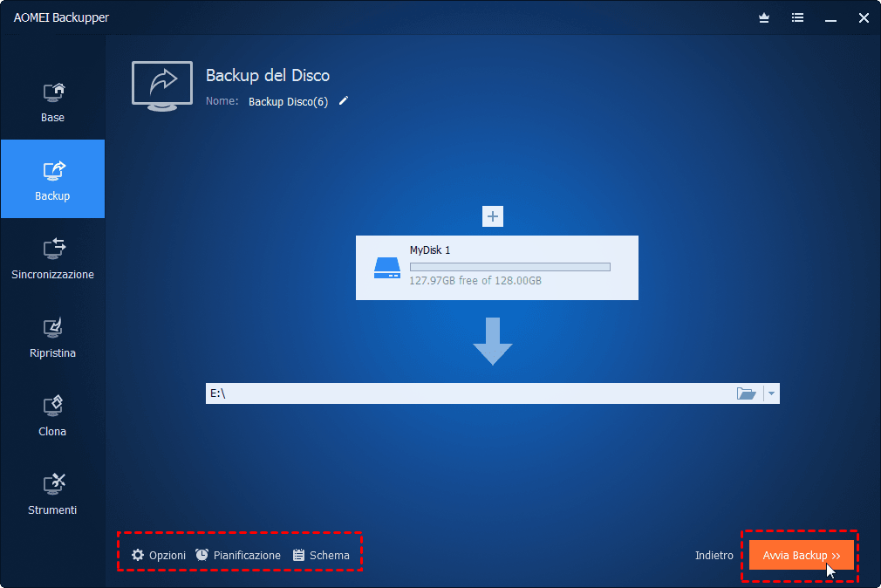Screen dimensions: 881x588
Task: Switch to the Clona section
Action: tap(53, 415)
